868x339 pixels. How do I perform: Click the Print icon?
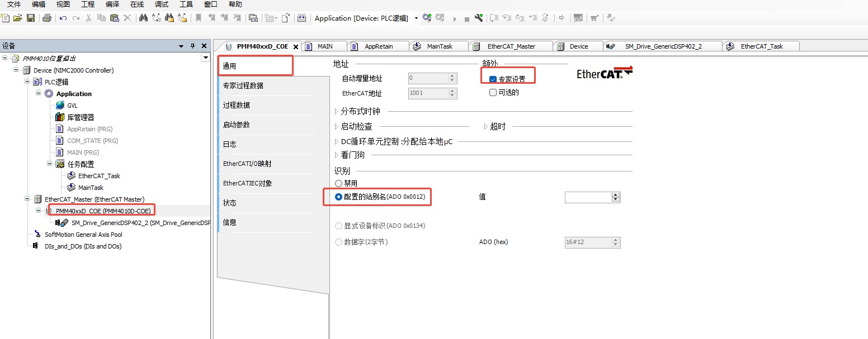pos(47,18)
